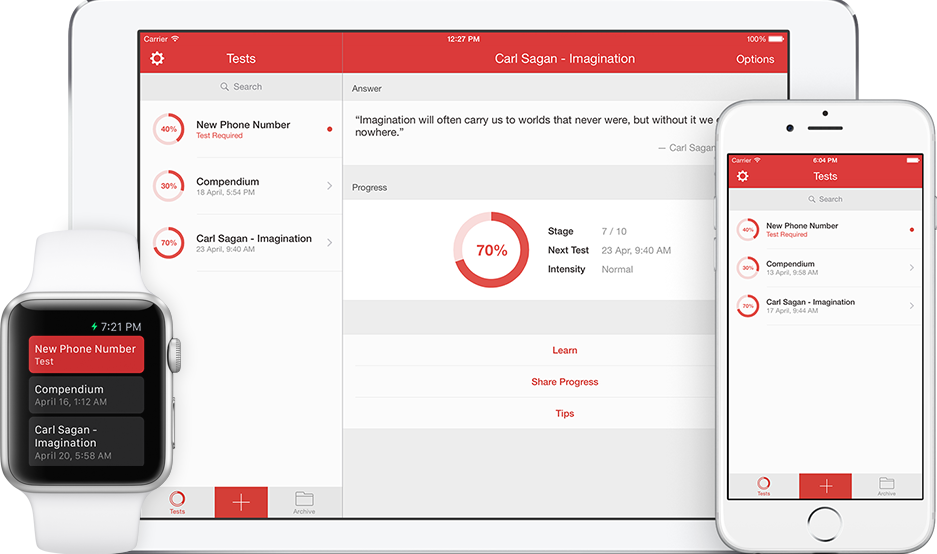Open Carl Sagan - Imagination chevron on iPhone

[911, 305]
